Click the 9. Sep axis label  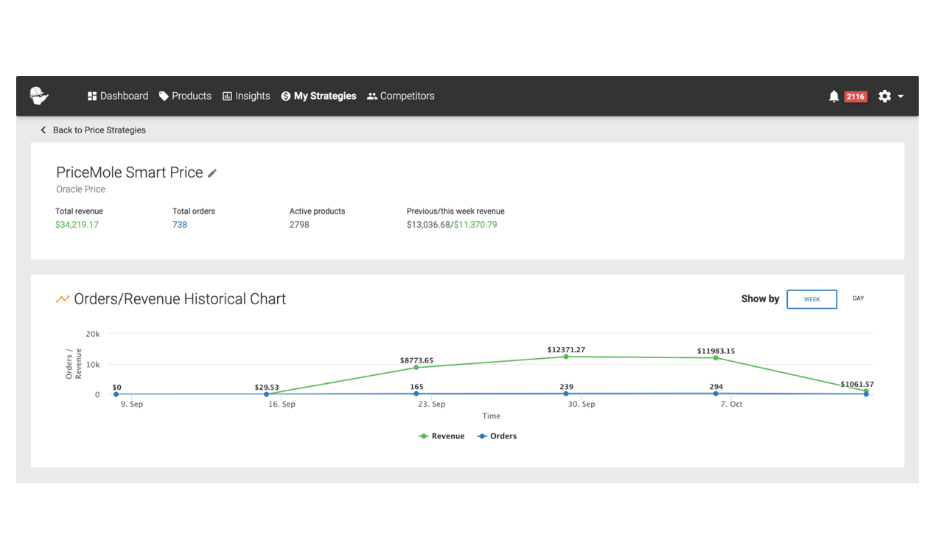tap(132, 405)
